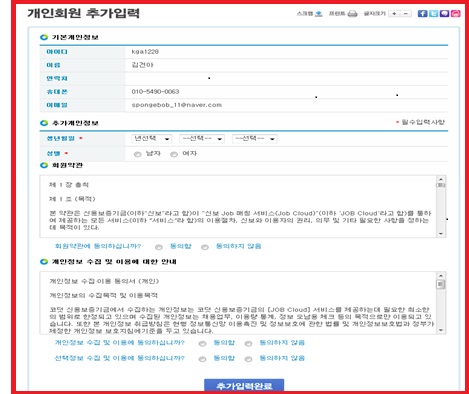469x394 pixels.
Task: Click the privacy notice scrollbar thumb
Action: pos(441,284)
